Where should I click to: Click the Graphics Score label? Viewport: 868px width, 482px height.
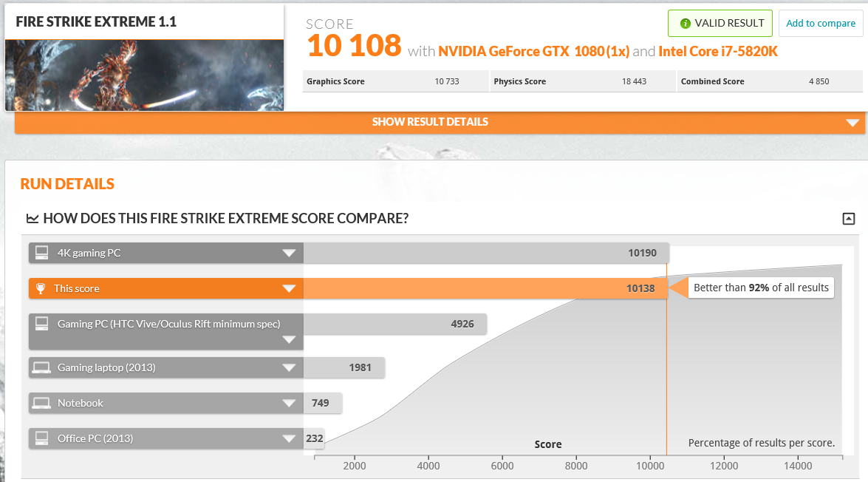[x=335, y=81]
